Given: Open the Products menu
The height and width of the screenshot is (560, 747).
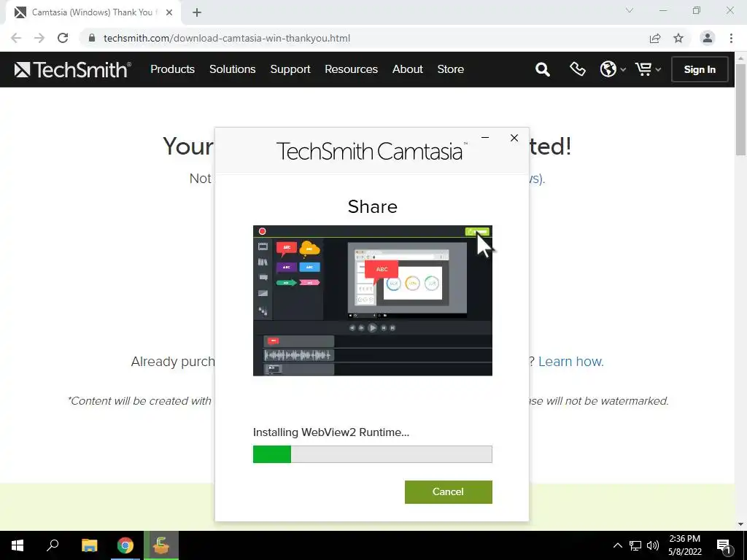Looking at the screenshot, I should coord(172,69).
